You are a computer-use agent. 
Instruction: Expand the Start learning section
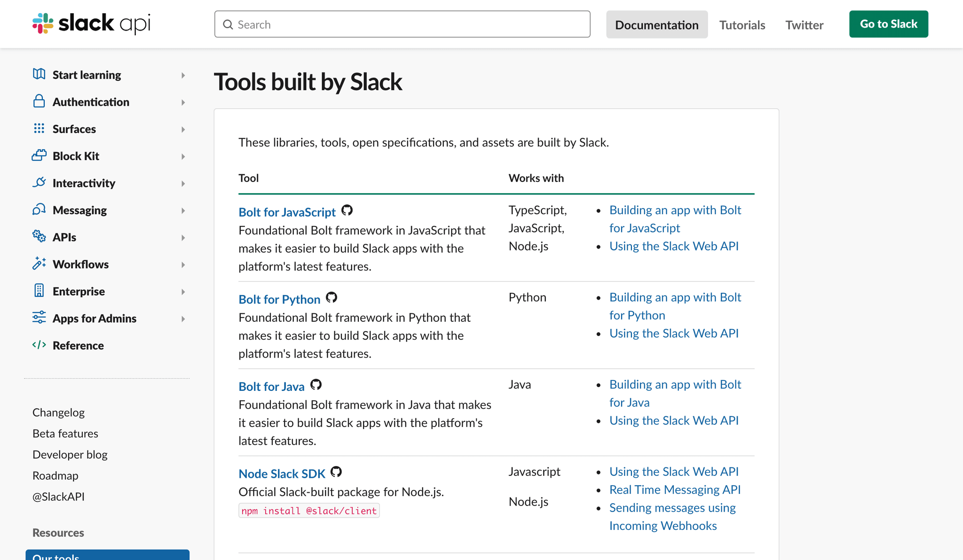click(x=183, y=75)
